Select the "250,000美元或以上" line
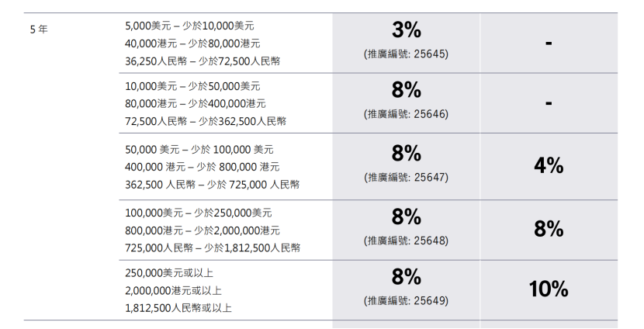Screen dimensions: 644x329 (169, 272)
